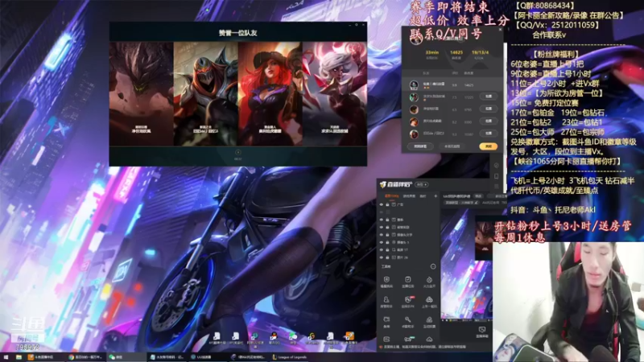Open the gamepad tool with the green badge

(x=409, y=339)
